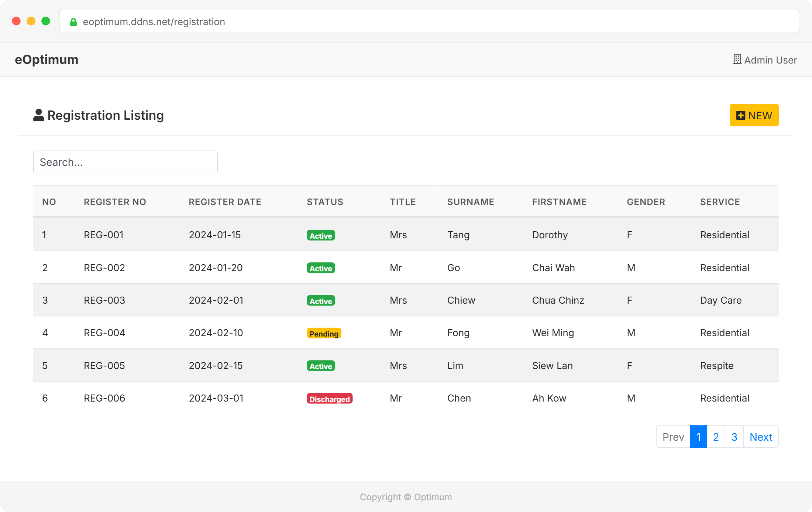Sort by the Surname column header
The image size is (812, 512).
click(471, 202)
